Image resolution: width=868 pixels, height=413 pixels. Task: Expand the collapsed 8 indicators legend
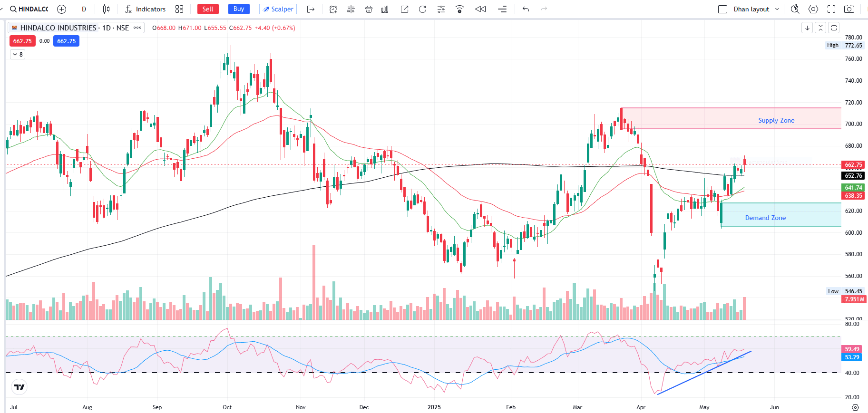(x=18, y=54)
